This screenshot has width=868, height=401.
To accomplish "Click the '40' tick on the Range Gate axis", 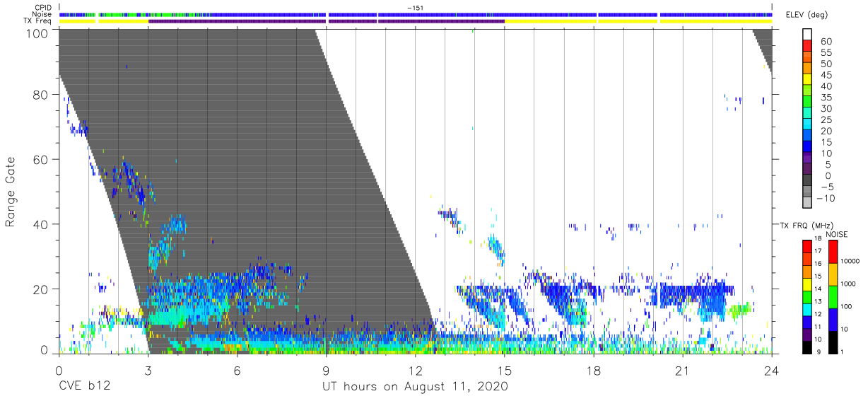I will tap(42, 224).
